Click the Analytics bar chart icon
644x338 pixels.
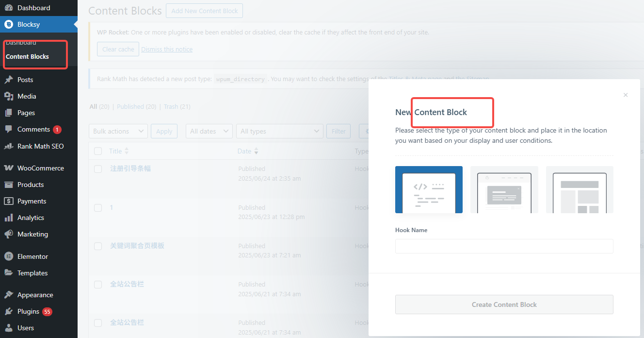[x=9, y=218]
